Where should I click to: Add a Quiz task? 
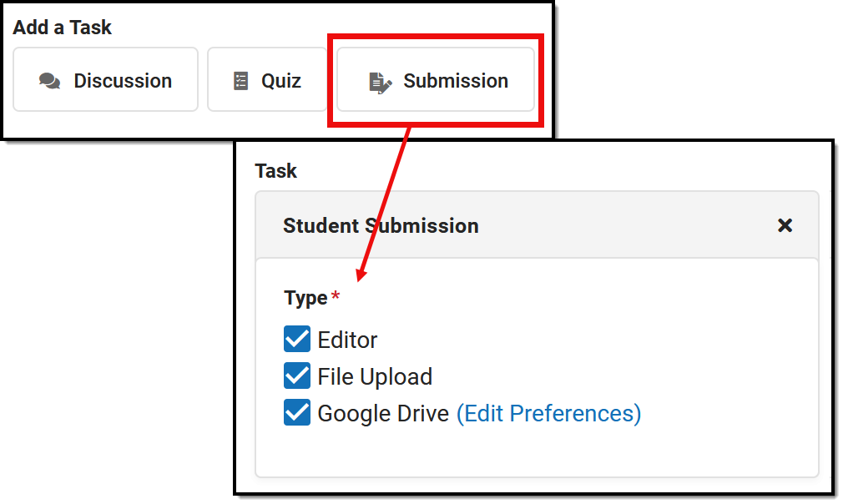(267, 80)
